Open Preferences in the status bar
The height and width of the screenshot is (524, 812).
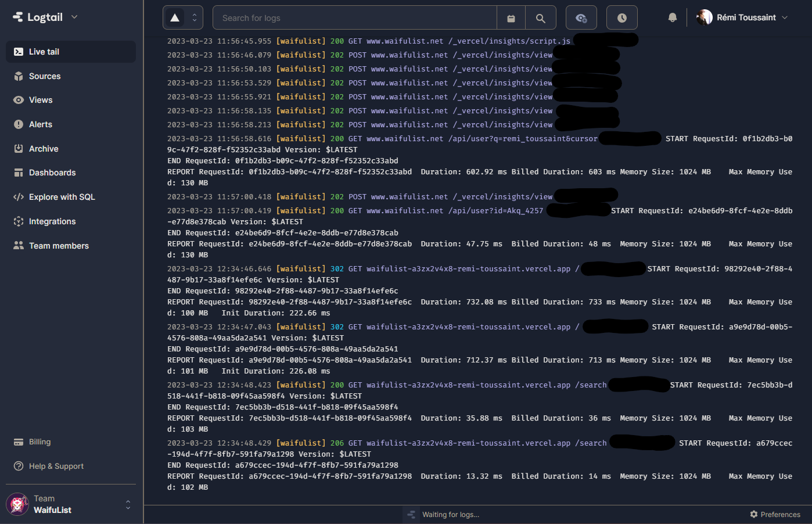[775, 515]
